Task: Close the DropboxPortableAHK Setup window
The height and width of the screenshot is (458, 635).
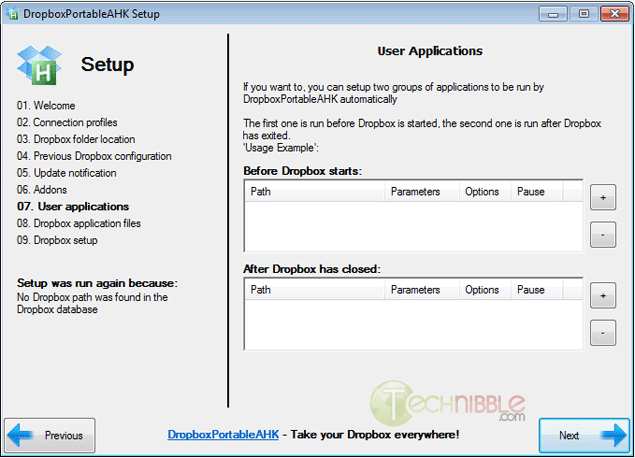Action: pyautogui.click(x=615, y=14)
